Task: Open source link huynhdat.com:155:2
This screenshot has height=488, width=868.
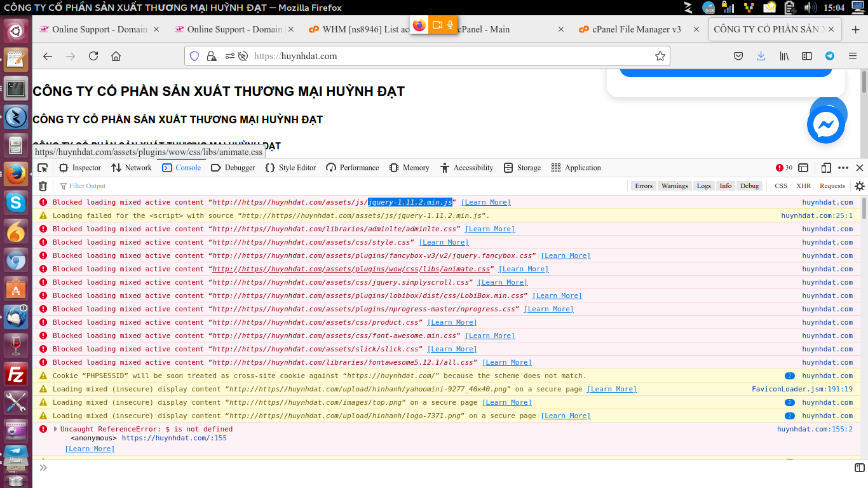Action: click(815, 429)
